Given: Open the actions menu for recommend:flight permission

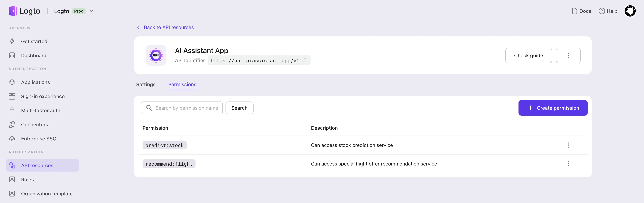Looking at the screenshot, I should click(x=569, y=164).
